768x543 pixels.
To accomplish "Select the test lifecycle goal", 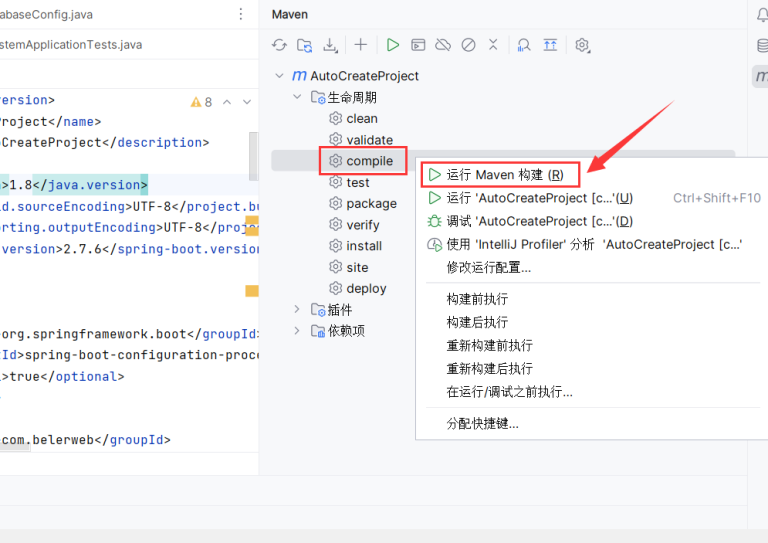I will tap(358, 183).
